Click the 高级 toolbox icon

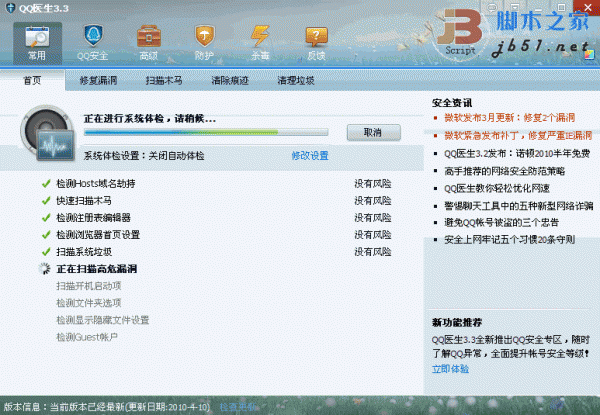click(149, 42)
